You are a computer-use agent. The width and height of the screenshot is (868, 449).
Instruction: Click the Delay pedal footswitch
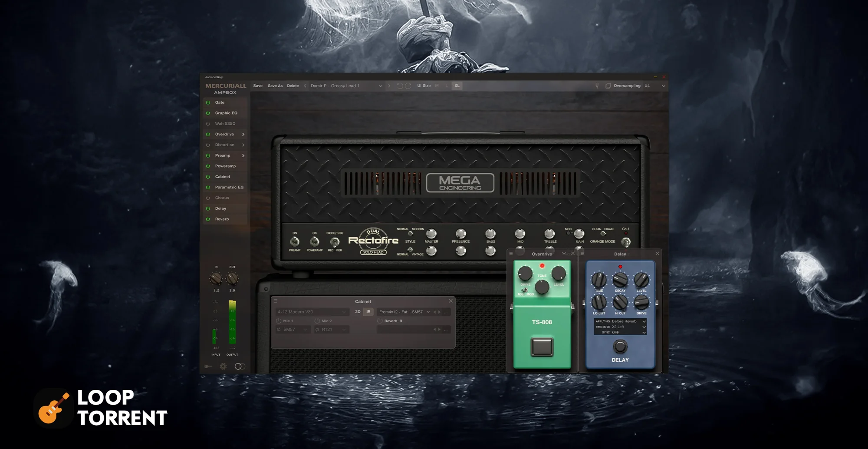620,347
